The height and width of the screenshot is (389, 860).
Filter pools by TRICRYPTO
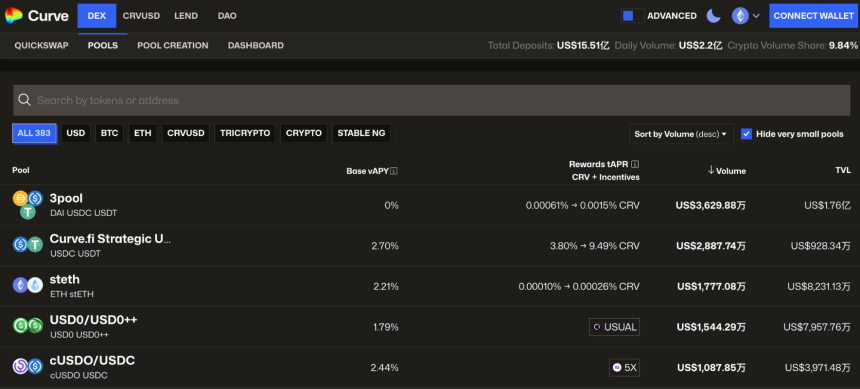[x=245, y=133]
